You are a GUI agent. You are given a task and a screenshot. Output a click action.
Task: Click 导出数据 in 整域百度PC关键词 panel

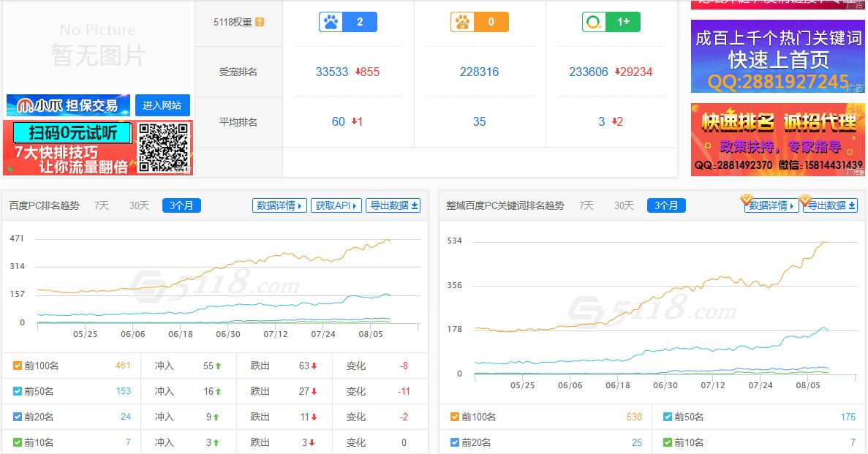point(831,205)
